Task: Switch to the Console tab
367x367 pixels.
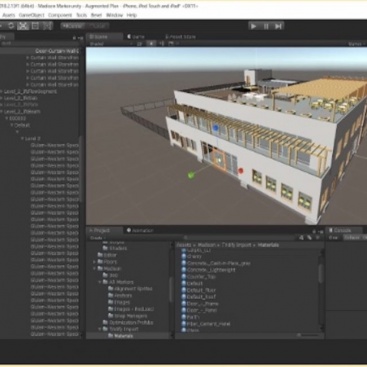Action: click(x=343, y=230)
